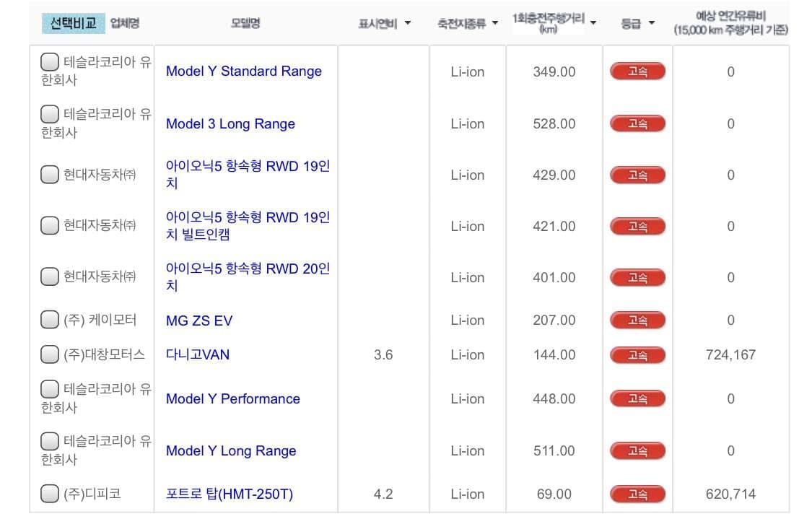Check the Model 3 Long Range comparison checkbox
Screen dimensions: 812x519
click(49, 114)
